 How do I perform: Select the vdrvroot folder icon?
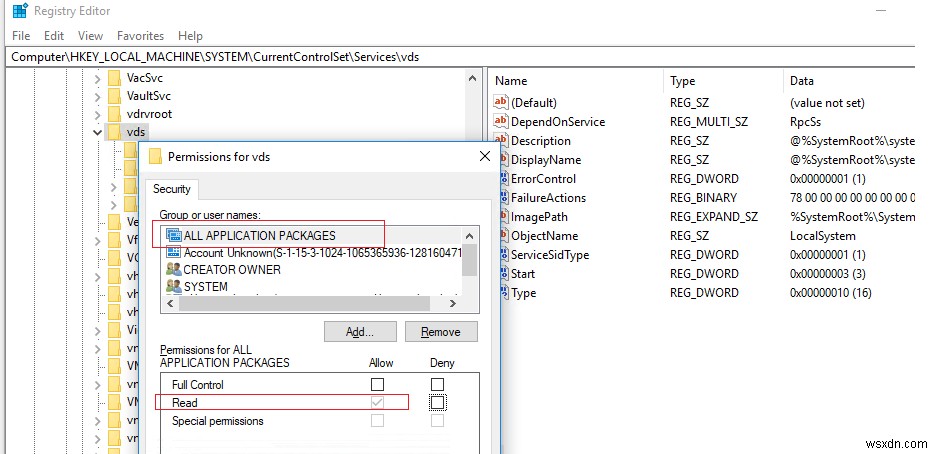point(113,114)
